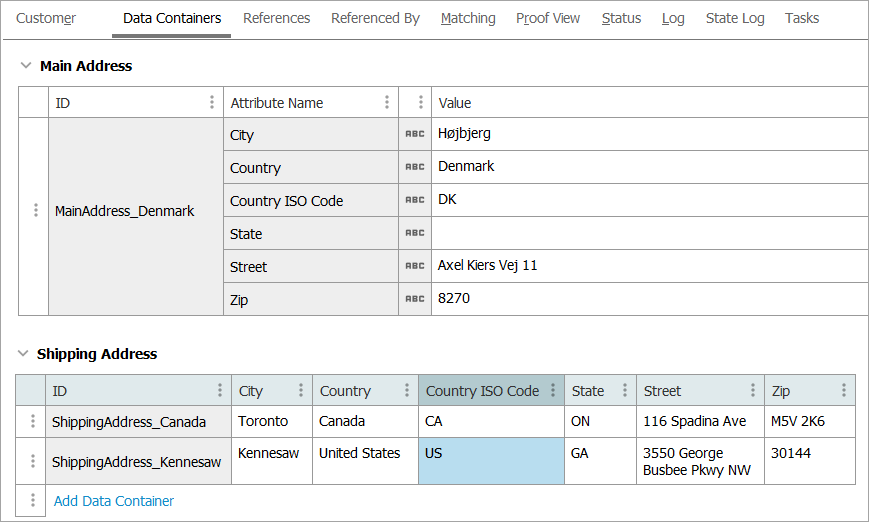Open City column options menu
The width and height of the screenshot is (869, 522).
[301, 390]
